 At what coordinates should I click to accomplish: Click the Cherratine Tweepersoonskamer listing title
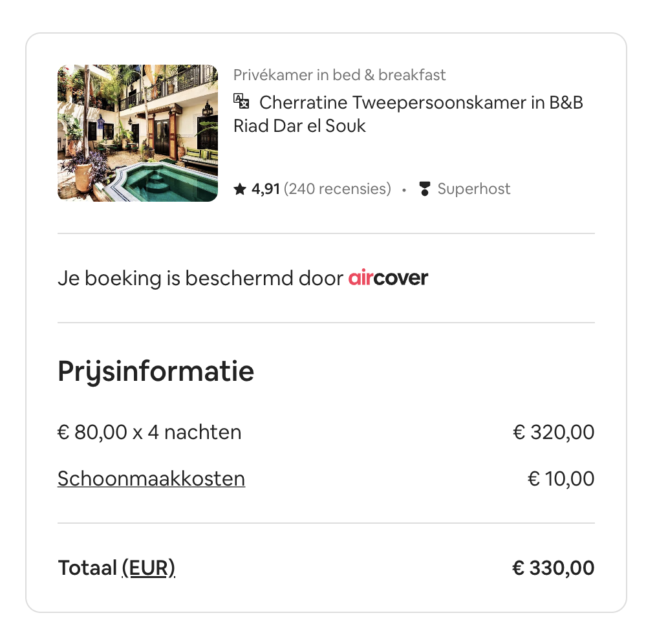point(408,114)
